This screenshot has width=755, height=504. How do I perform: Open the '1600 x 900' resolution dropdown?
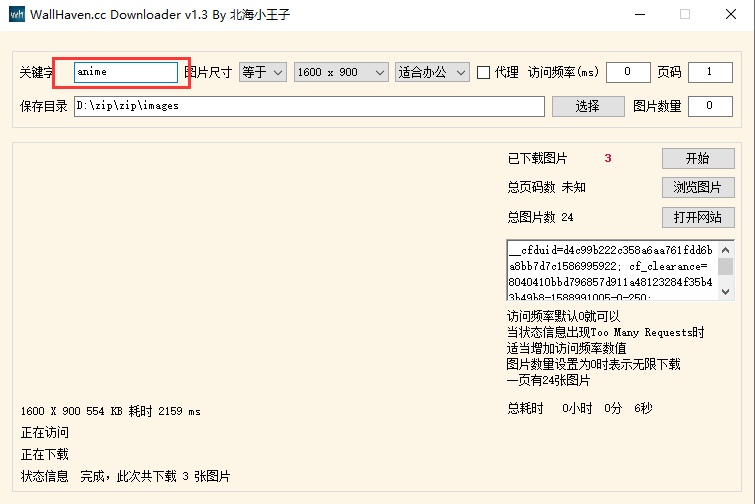[341, 72]
